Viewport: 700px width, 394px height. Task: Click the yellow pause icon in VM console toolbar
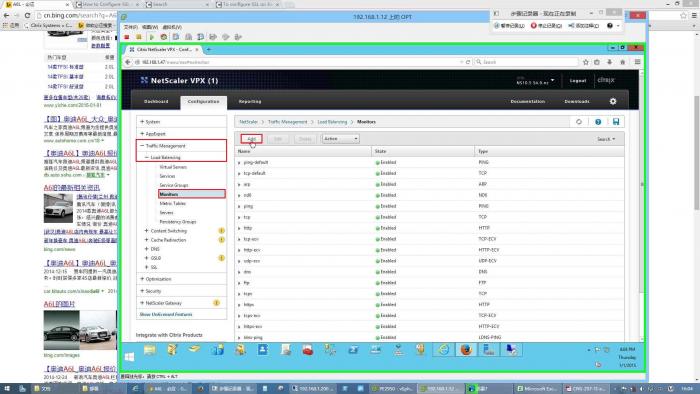(x=139, y=37)
